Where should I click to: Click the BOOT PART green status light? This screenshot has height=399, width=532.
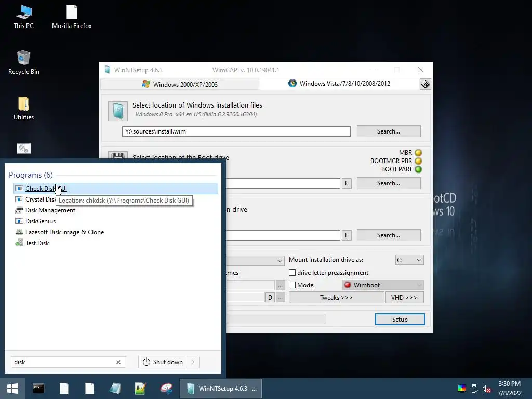tap(418, 169)
